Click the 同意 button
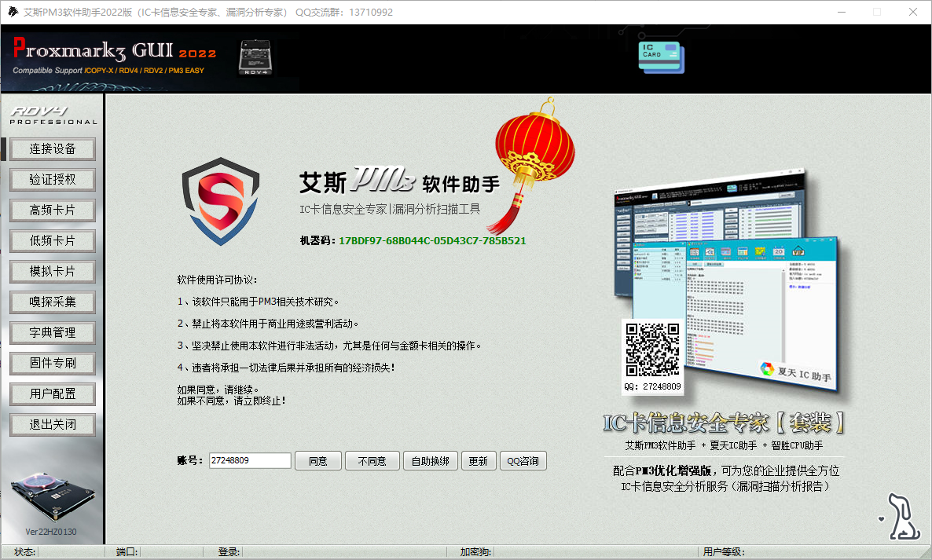This screenshot has height=560, width=932. point(318,461)
